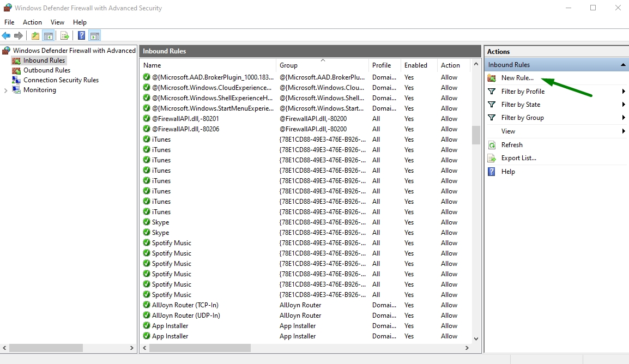Click the Export List icon in Actions pane
Screen dimensions: 629x364
492,159
